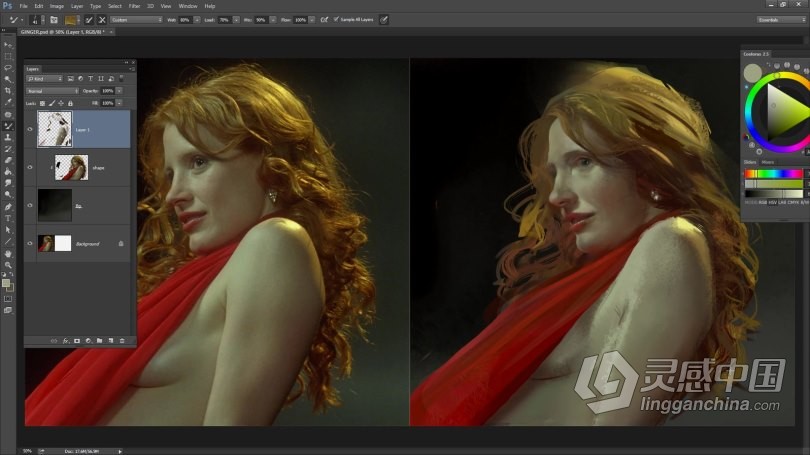
Task: Select the Move tool
Action: click(8, 45)
